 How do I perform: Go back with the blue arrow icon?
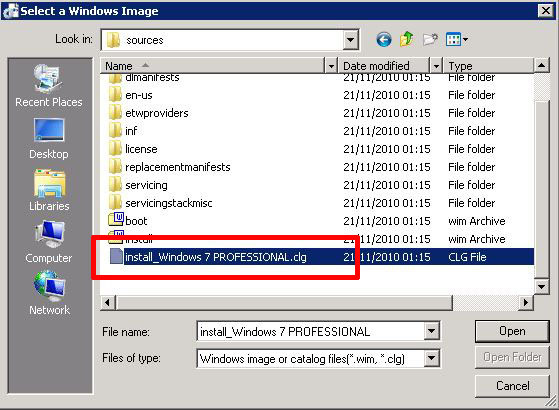click(384, 40)
